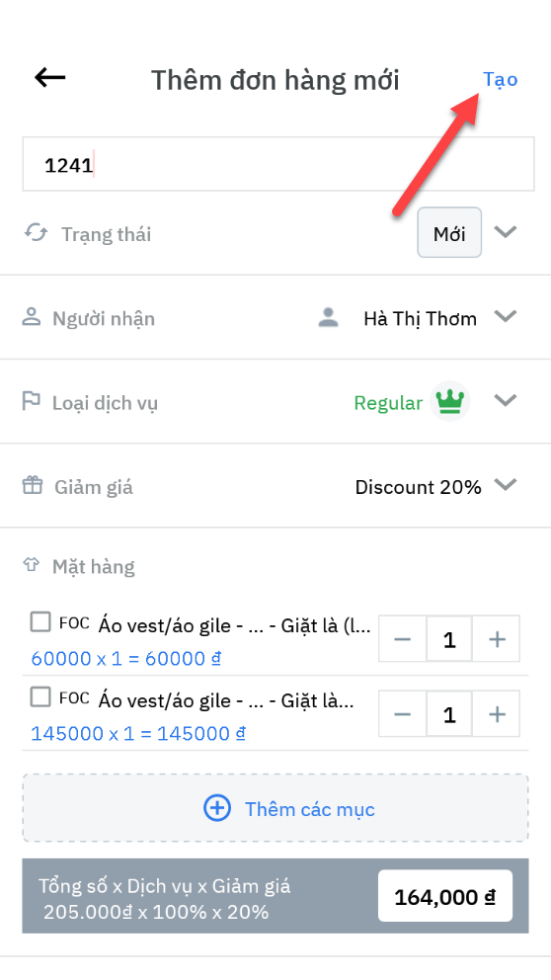Click the shirt icon next to Mặt hàng
Screen dimensions: 551x980
(32, 565)
